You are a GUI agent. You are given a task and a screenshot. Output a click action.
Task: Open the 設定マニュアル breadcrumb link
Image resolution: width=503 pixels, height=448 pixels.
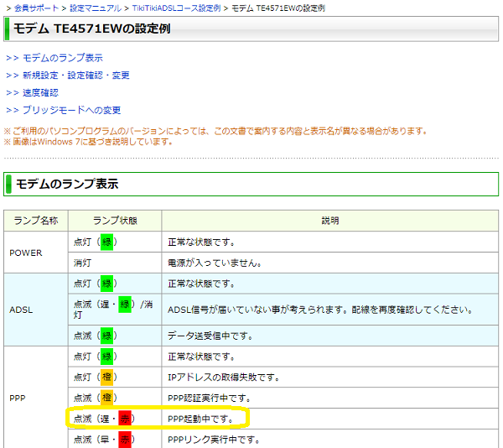tap(96, 8)
